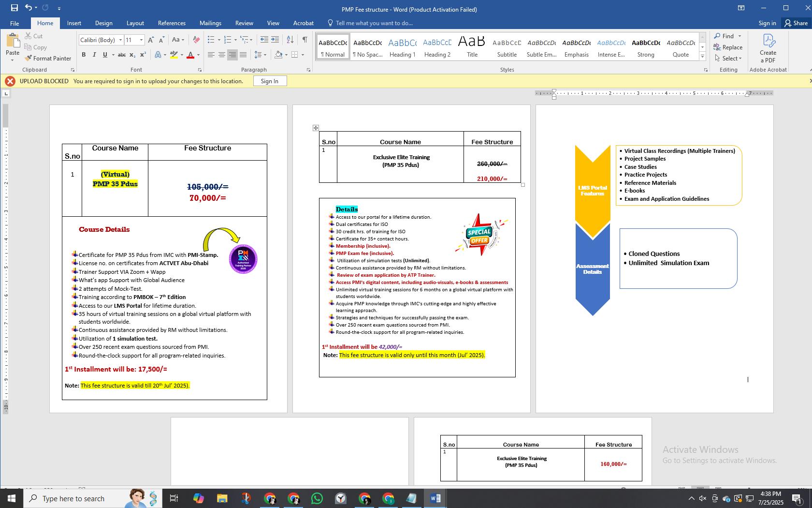The width and height of the screenshot is (812, 508).
Task: Switch to the Insert tab
Action: [x=74, y=23]
